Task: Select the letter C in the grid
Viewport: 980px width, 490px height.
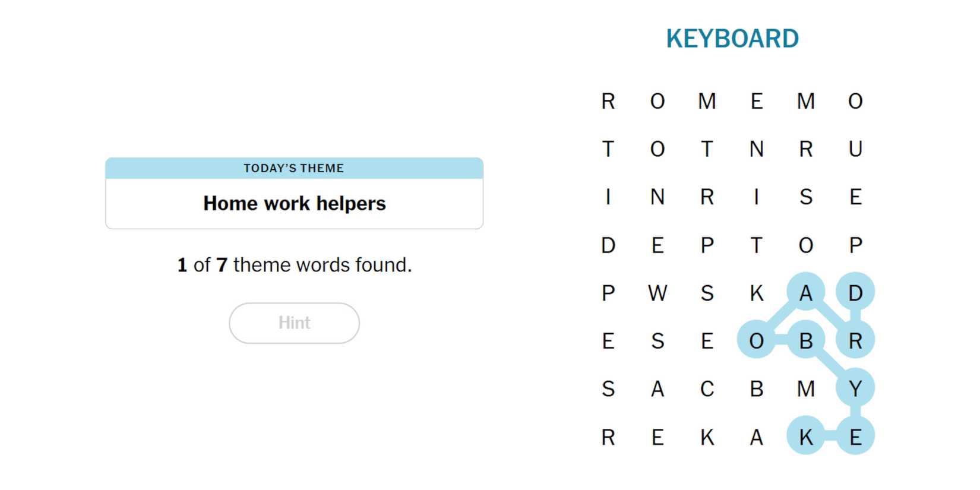Action: pos(707,389)
